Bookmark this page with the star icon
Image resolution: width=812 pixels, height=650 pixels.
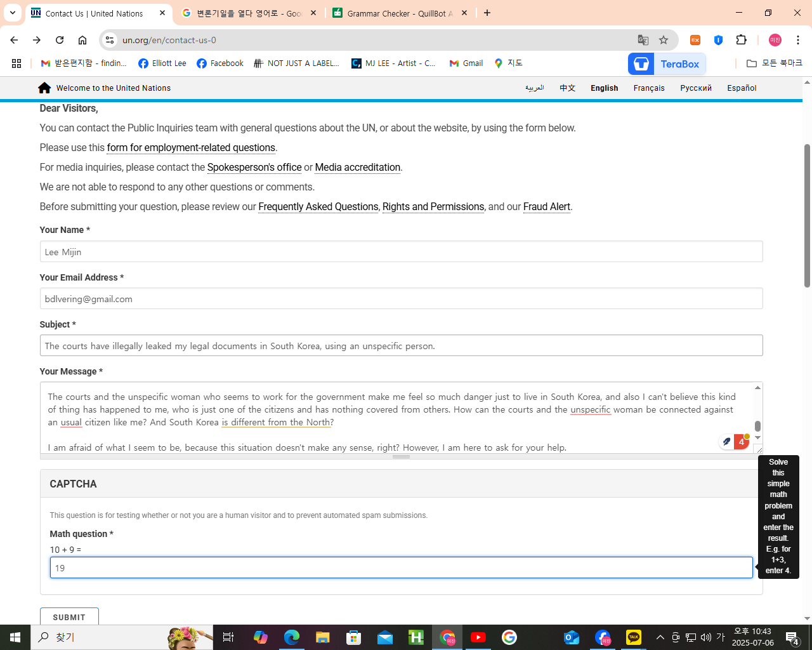point(664,40)
